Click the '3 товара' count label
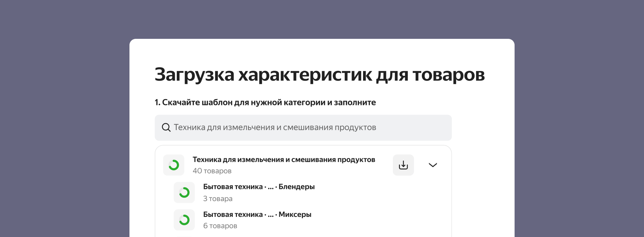Image resolution: width=644 pixels, height=237 pixels. tap(218, 198)
